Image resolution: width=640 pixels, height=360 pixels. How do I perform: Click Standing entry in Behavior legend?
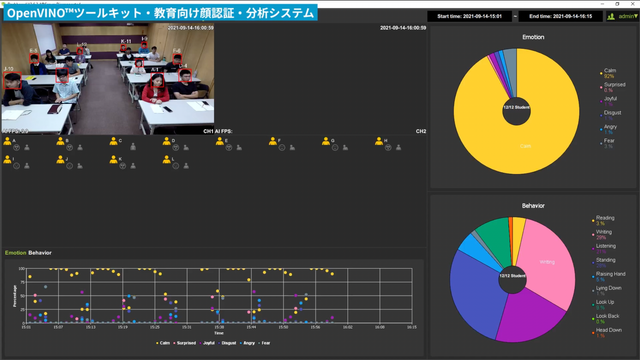[604, 262]
